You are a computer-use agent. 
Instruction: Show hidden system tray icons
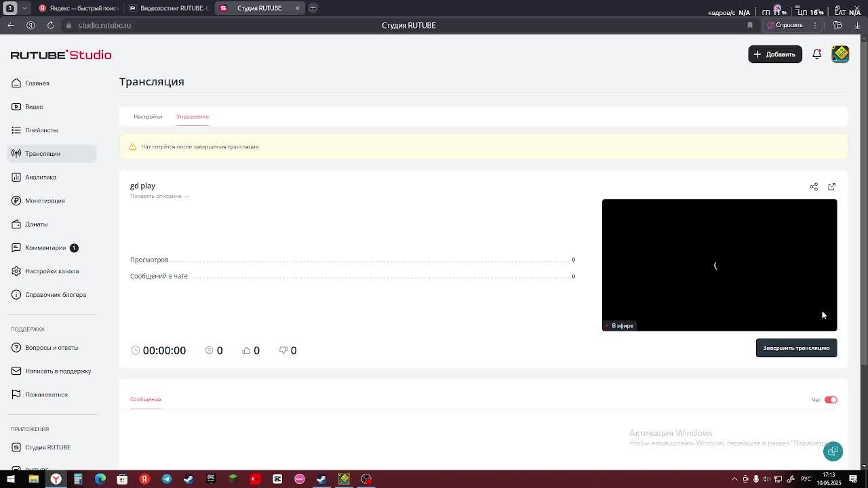(x=734, y=479)
